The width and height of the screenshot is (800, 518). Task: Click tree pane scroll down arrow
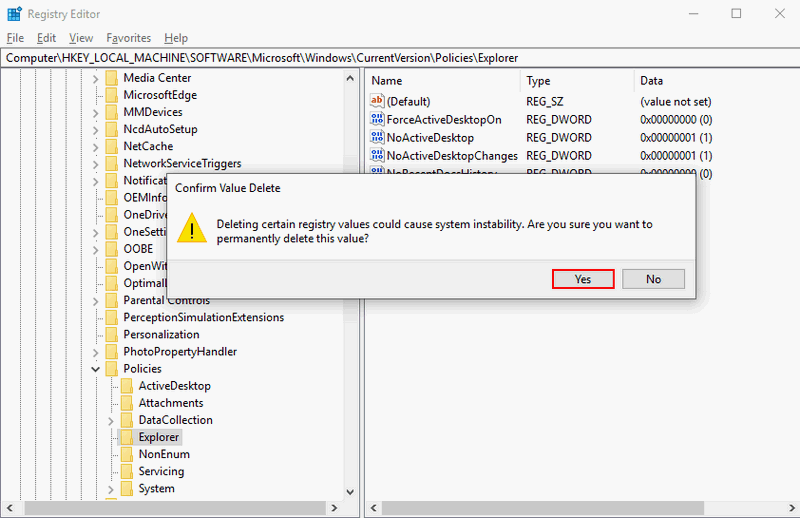coord(350,492)
